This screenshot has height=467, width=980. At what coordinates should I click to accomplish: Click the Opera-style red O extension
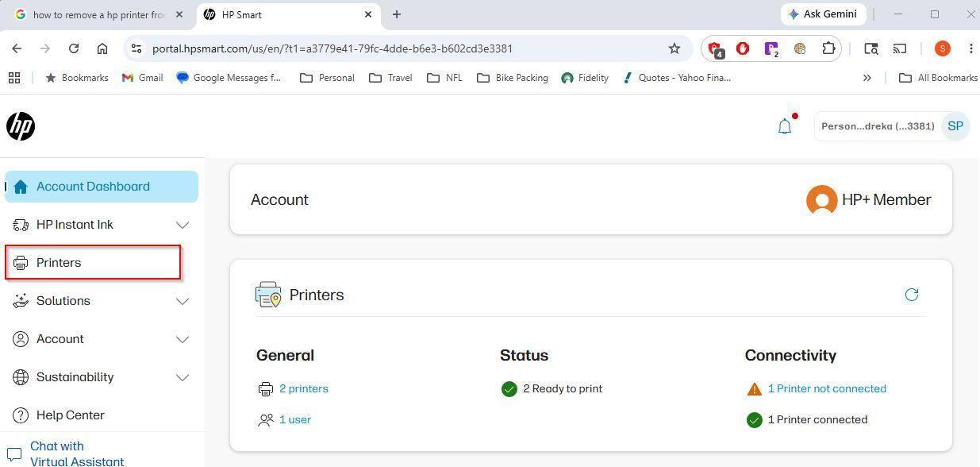[743, 48]
